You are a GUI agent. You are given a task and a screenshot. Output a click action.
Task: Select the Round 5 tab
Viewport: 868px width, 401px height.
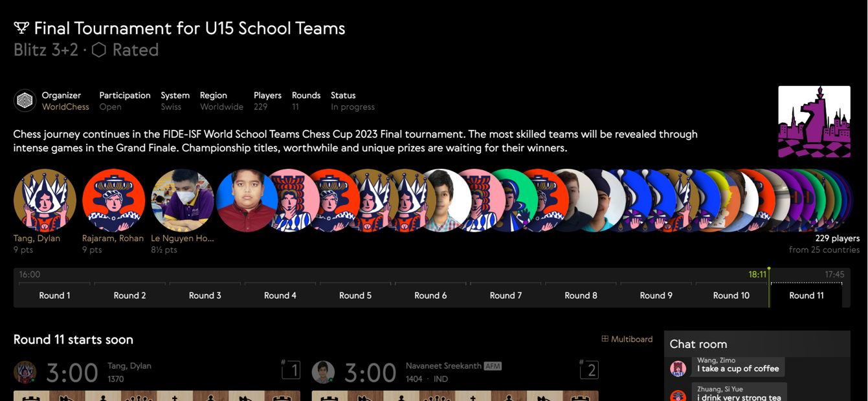tap(355, 295)
